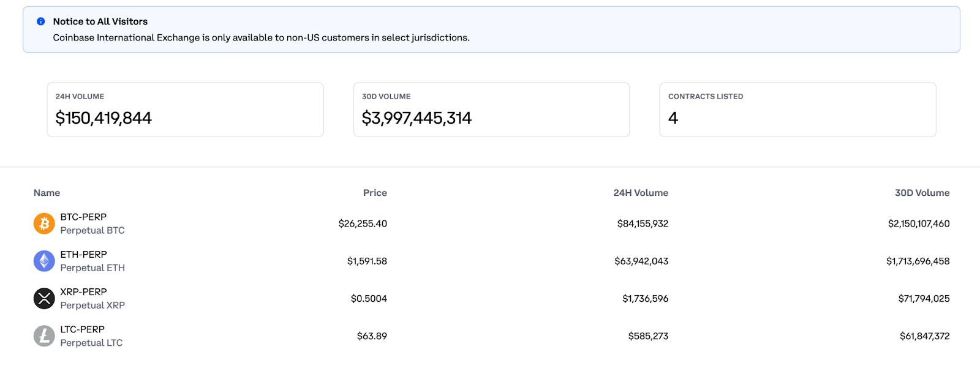Click the blue info icon in the notice
The width and height of the screenshot is (980, 382).
point(41,21)
